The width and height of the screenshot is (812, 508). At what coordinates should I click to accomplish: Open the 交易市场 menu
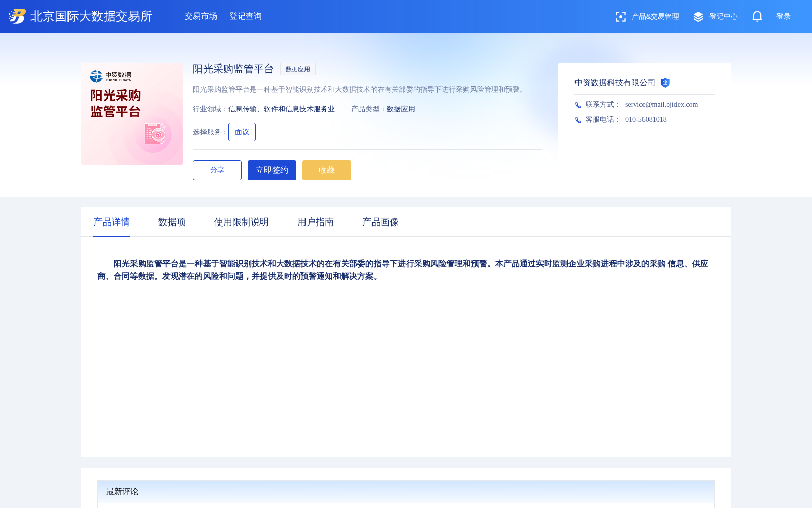[x=201, y=16]
